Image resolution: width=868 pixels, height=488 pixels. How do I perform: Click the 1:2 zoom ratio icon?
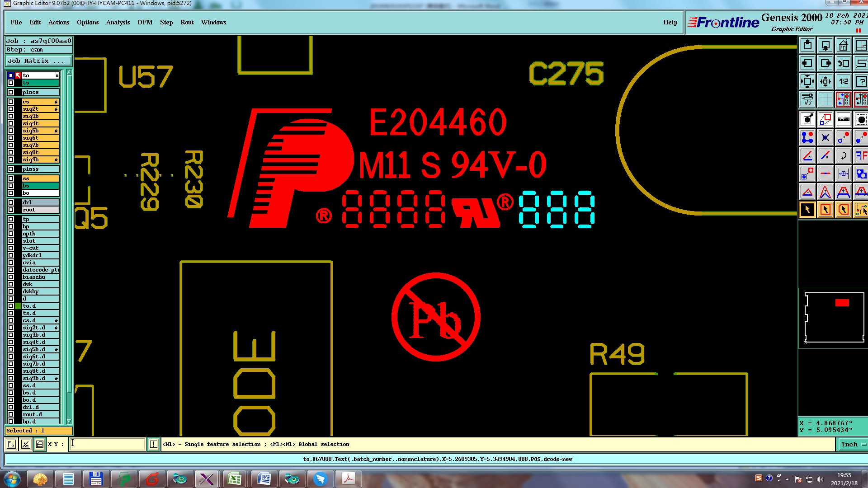[x=843, y=82]
